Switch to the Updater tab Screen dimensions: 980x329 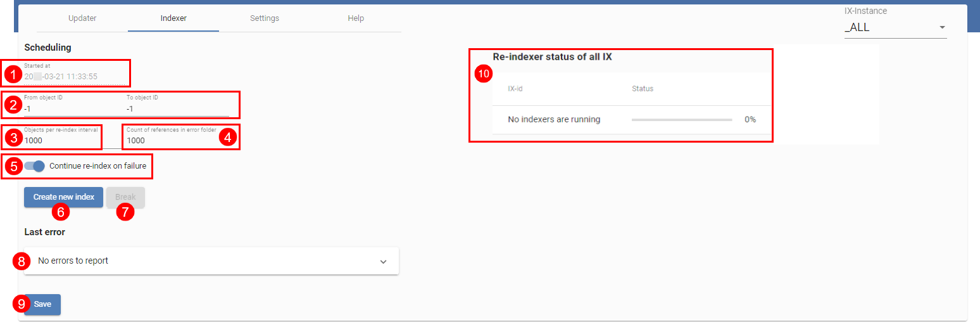tap(82, 18)
